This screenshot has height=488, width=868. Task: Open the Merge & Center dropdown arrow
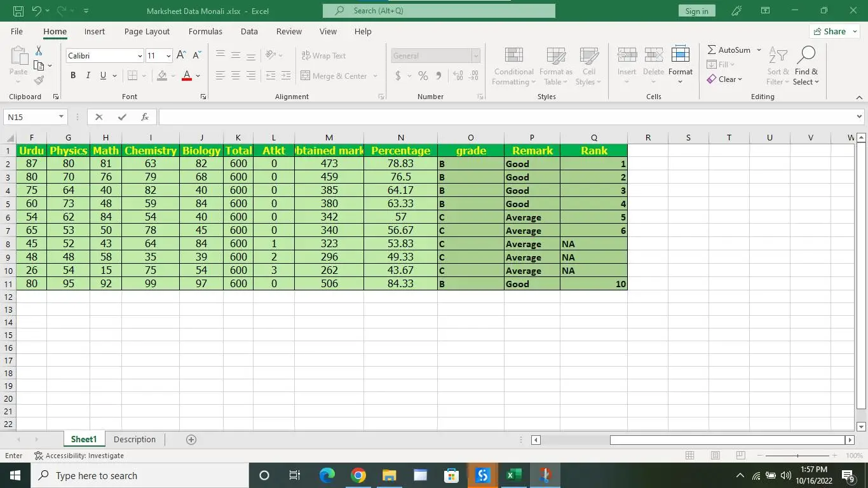(x=376, y=76)
